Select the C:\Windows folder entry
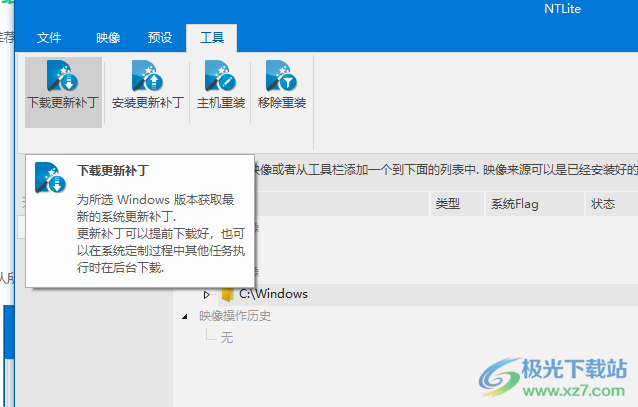 [x=273, y=294]
